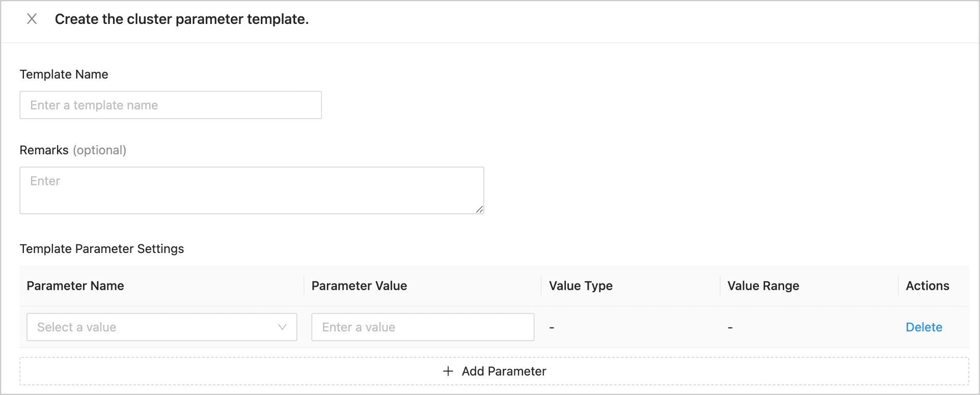Click the resize handle of the Remarks box
Image resolution: width=980 pixels, height=395 pixels.
pyautogui.click(x=479, y=209)
